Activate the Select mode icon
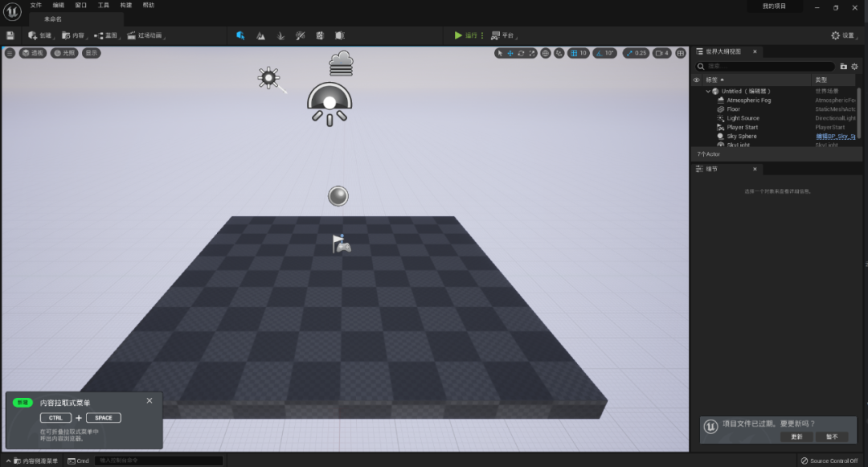The width and height of the screenshot is (868, 467). (240, 35)
